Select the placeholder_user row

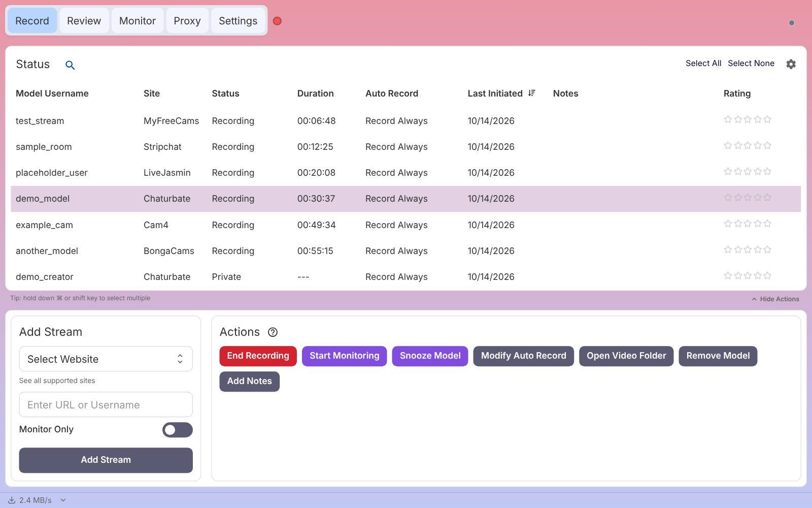(x=405, y=173)
